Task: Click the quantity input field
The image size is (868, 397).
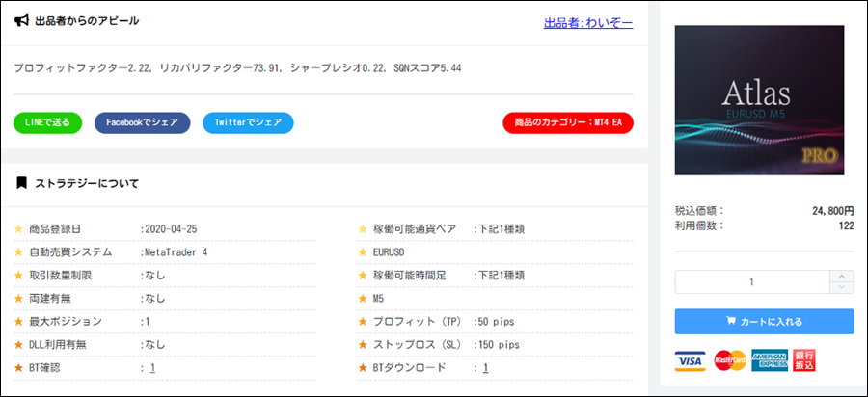Action: 752,282
